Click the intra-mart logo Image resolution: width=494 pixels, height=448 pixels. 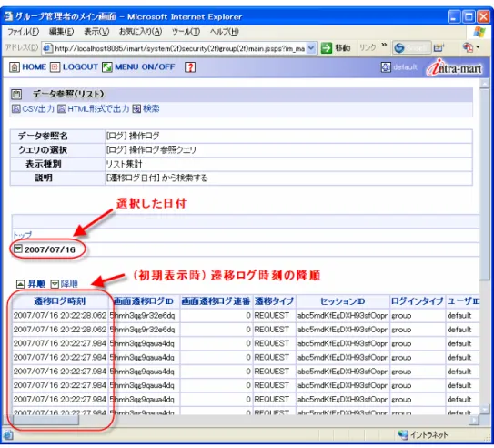point(454,67)
